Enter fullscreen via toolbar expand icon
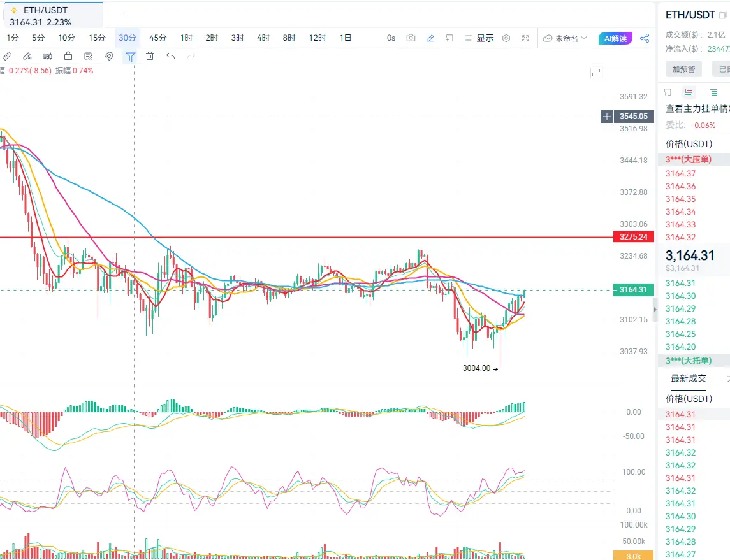Image resolution: width=730 pixels, height=560 pixels. 525,38
